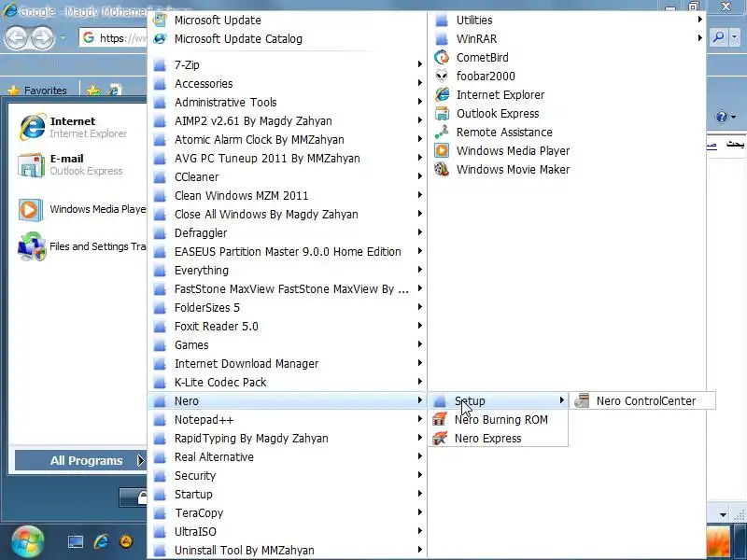This screenshot has height=560, width=747.
Task: Expand the Games folder
Action: (x=288, y=344)
